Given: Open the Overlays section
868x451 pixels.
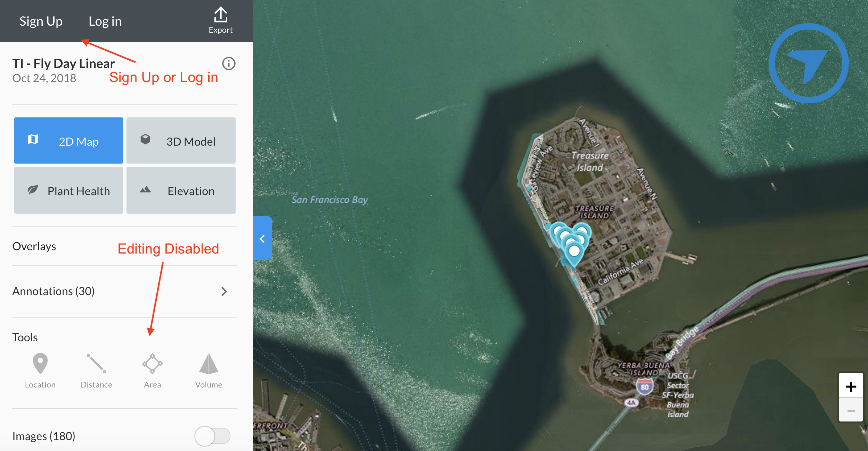Looking at the screenshot, I should click(34, 246).
